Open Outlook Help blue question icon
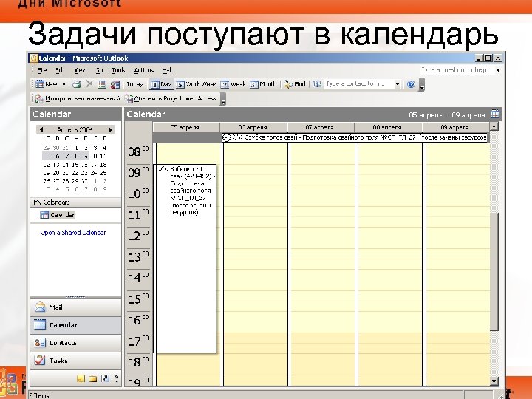The image size is (532, 399). [411, 84]
